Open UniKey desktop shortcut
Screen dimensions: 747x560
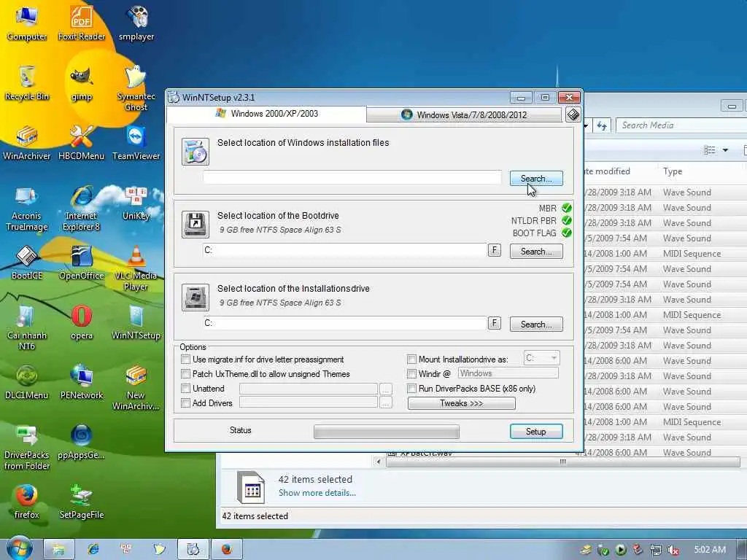point(136,204)
